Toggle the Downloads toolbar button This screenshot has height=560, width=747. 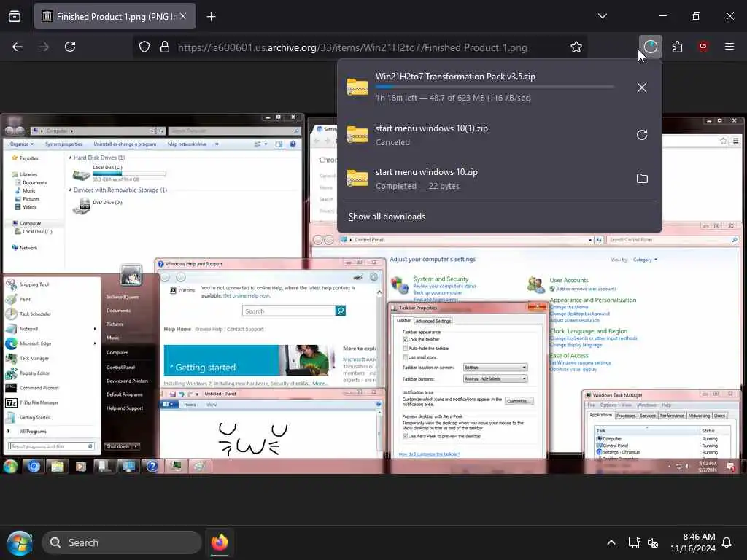pos(650,47)
